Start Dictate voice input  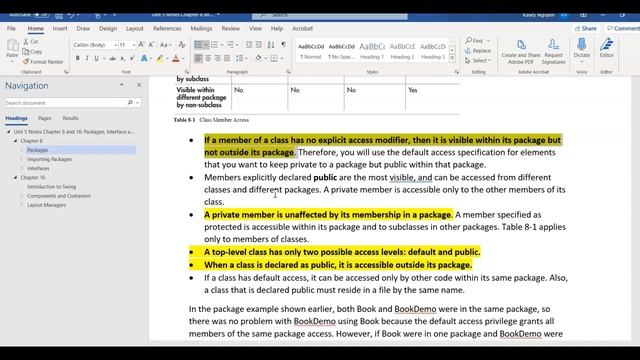(582, 48)
